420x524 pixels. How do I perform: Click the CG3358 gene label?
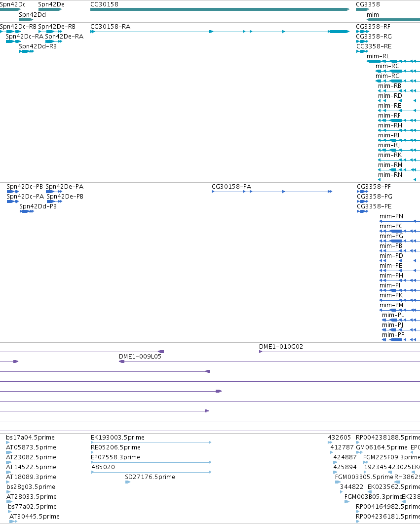tap(368, 4)
